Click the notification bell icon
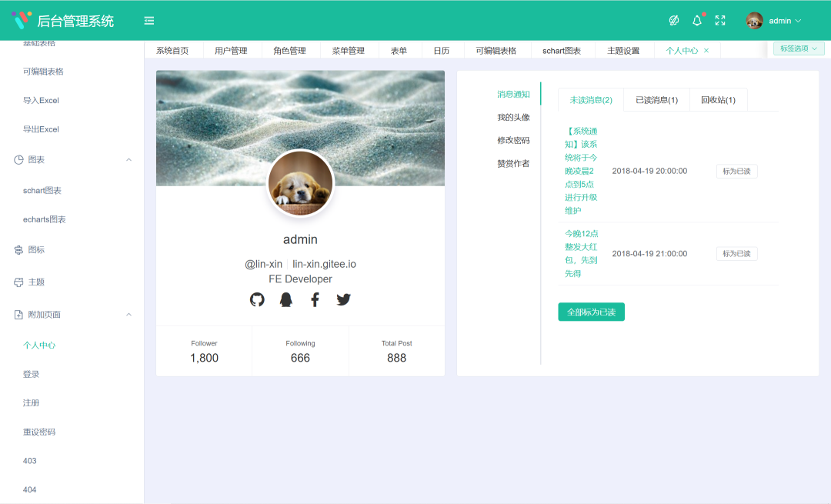Screen dimensions: 831x504 coord(697,21)
